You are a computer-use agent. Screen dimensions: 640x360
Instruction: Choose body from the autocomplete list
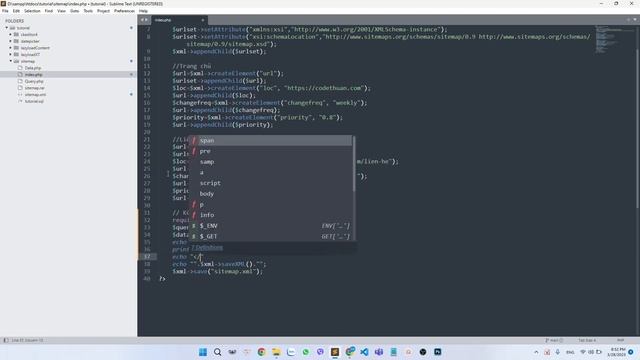pos(271,193)
